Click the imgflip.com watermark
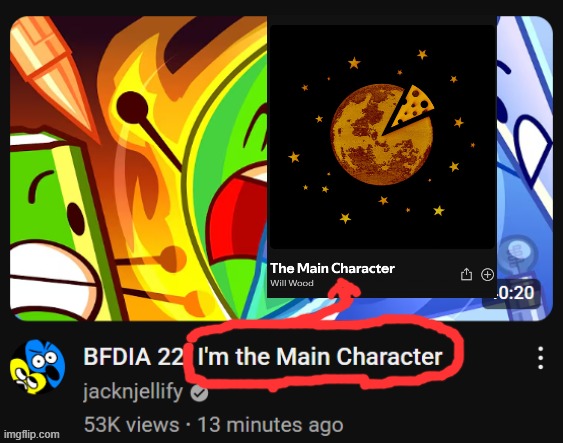The width and height of the screenshot is (563, 443). pyautogui.click(x=32, y=434)
